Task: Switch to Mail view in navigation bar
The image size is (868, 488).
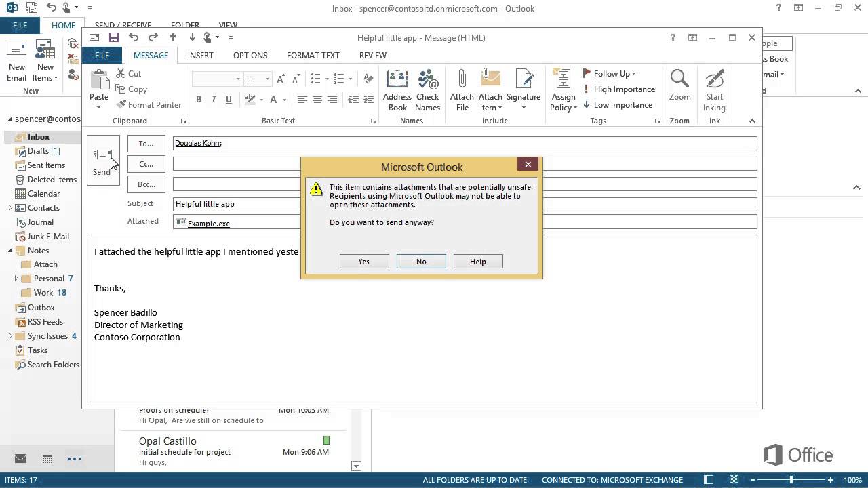Action: tap(20, 459)
